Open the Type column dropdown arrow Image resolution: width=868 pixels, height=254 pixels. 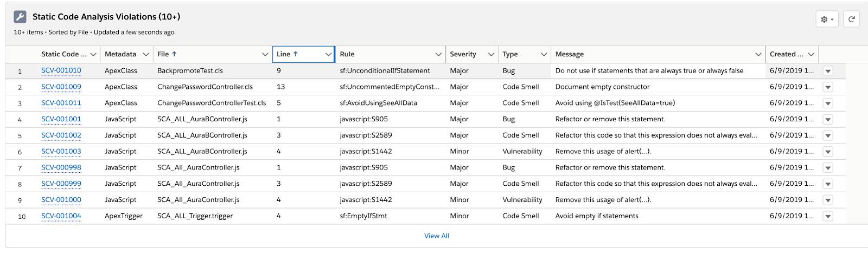pyautogui.click(x=544, y=54)
